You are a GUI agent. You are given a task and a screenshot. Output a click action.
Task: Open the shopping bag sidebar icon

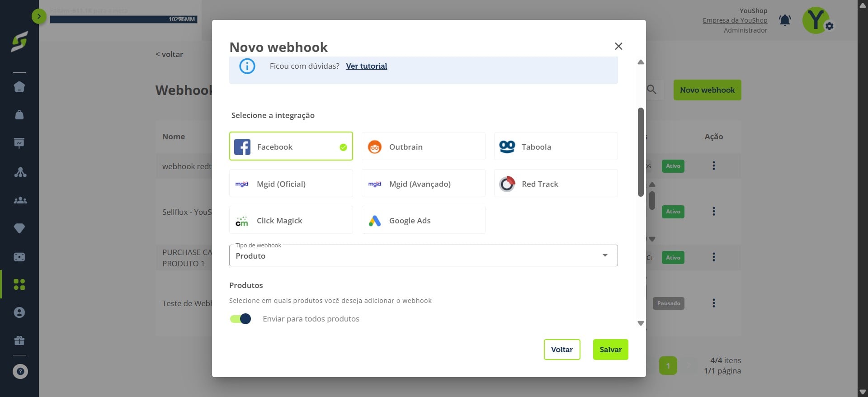coord(19,115)
